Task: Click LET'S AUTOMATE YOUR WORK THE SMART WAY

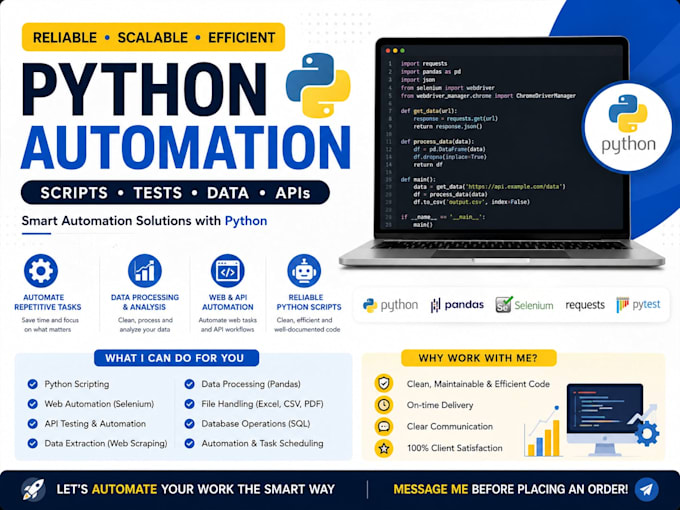Action: [x=196, y=490]
